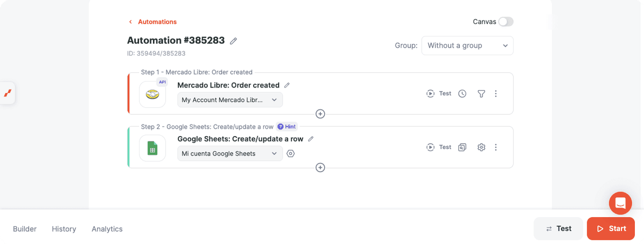Add a step after Google Sheets with plus
644x244 pixels.
[x=320, y=167]
